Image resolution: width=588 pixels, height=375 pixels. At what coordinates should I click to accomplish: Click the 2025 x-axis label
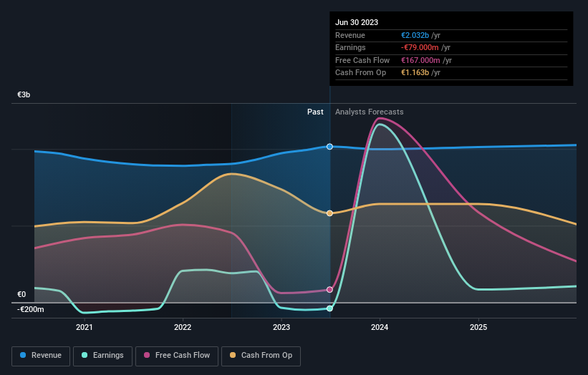478,328
